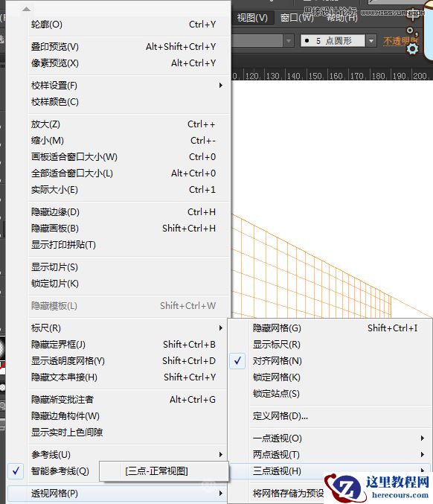This screenshot has height=504, width=433.
Task: Click the horizontal ruler at 150
Action: [x=315, y=76]
